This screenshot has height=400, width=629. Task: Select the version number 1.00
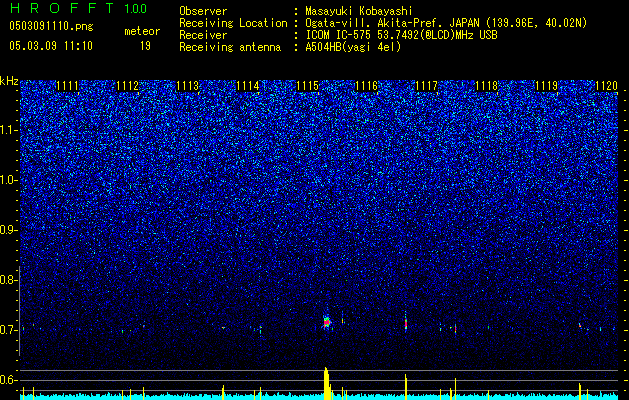coord(135,8)
